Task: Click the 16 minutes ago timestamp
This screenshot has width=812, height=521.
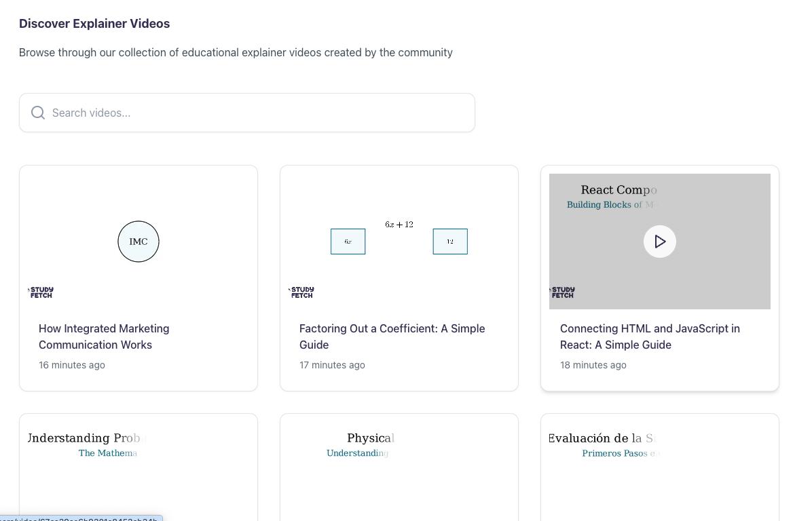Action: (x=72, y=364)
